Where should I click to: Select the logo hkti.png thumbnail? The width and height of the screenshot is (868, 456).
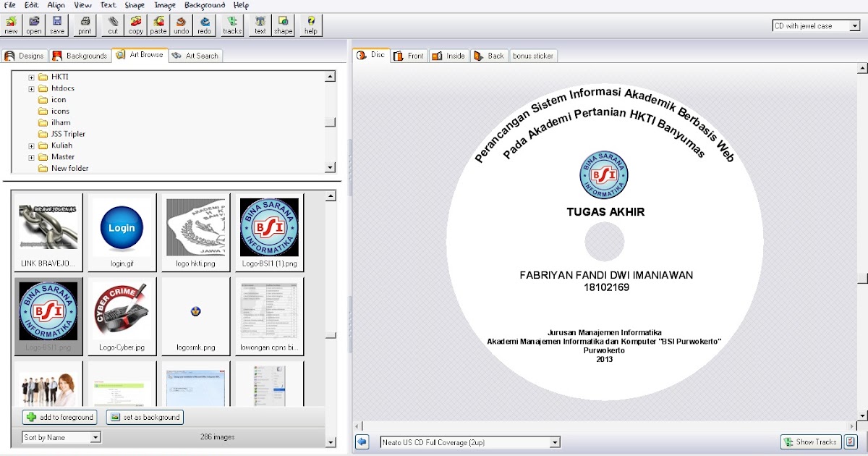click(x=195, y=232)
